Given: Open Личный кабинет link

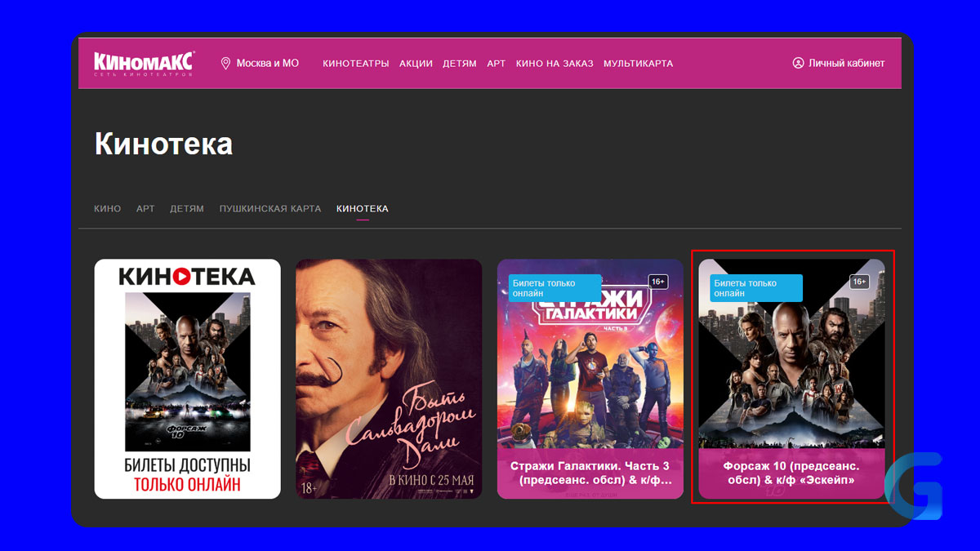Looking at the screenshot, I should [x=846, y=63].
